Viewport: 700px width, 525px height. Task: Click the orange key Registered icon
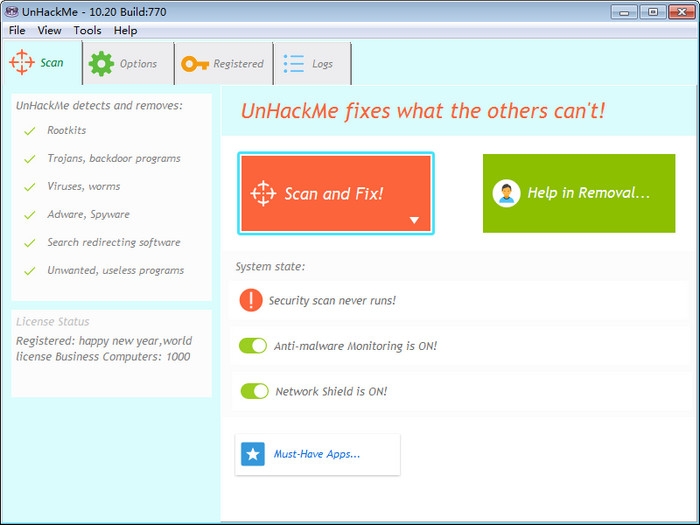point(195,64)
